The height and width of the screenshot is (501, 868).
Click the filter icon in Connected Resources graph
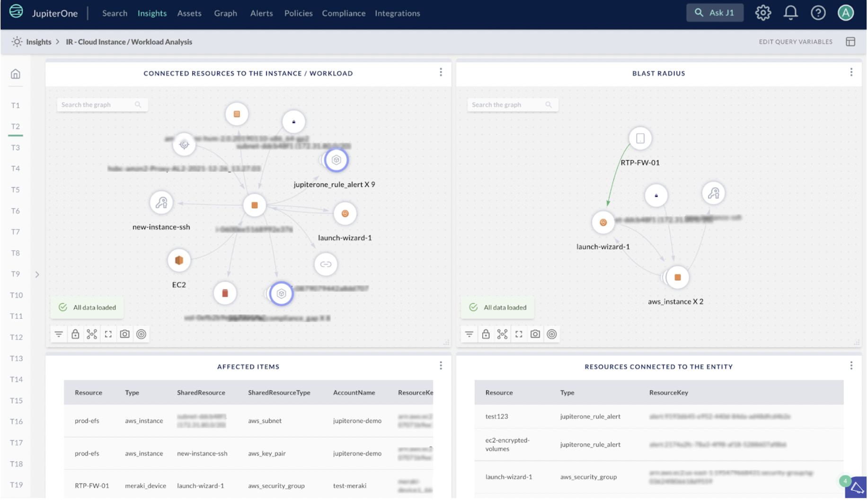59,334
